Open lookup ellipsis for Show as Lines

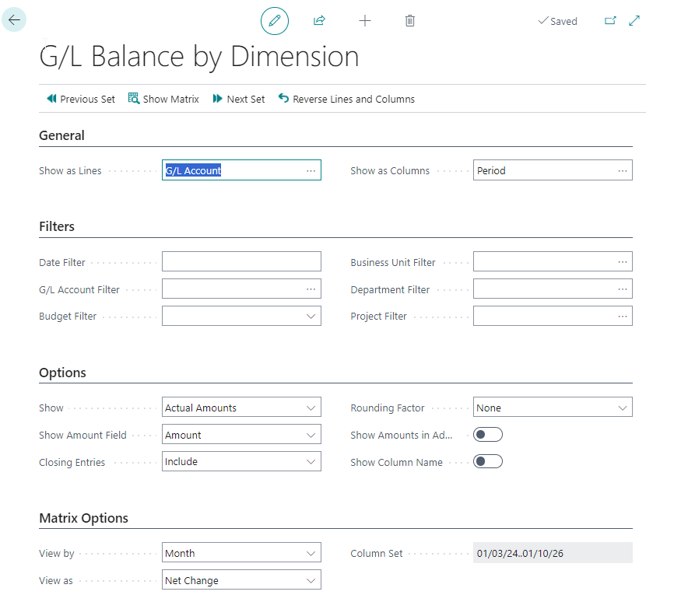(x=311, y=170)
